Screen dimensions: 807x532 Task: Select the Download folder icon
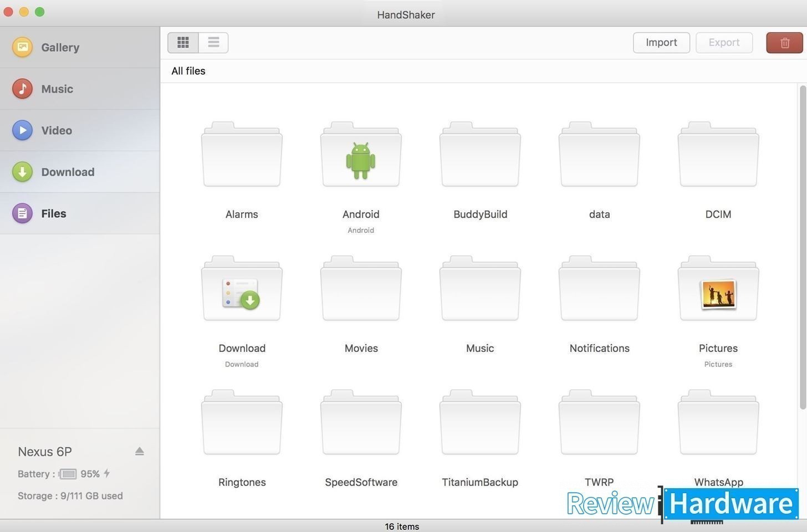pos(242,288)
